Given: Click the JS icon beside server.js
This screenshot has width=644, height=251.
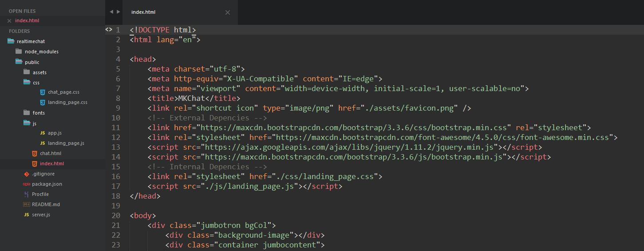Looking at the screenshot, I should pos(27,215).
